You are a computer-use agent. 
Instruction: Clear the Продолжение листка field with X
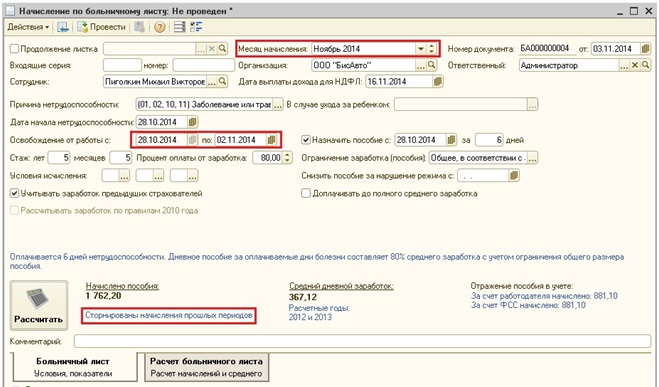212,49
